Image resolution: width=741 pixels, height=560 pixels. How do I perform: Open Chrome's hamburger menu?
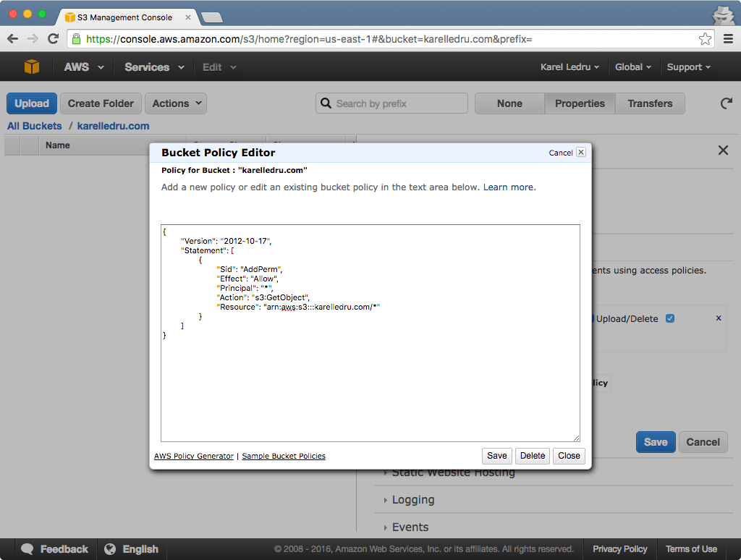(x=727, y=38)
